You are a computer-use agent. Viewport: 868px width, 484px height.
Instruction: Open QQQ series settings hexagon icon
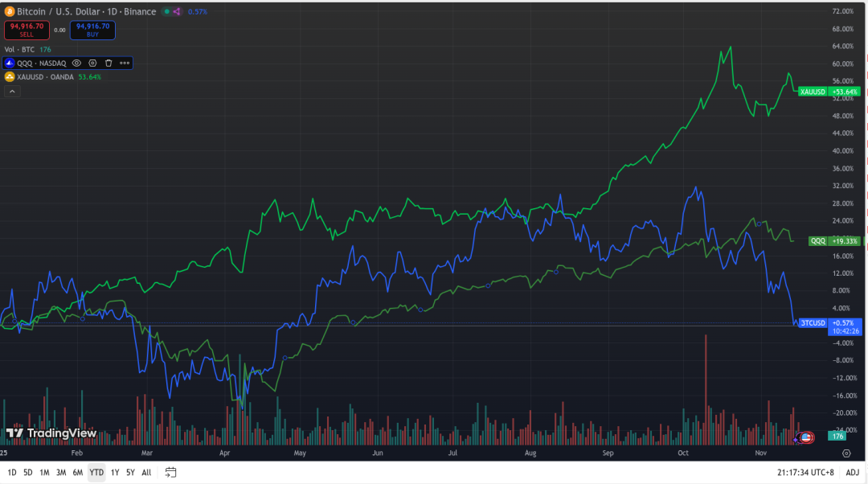[x=92, y=64]
